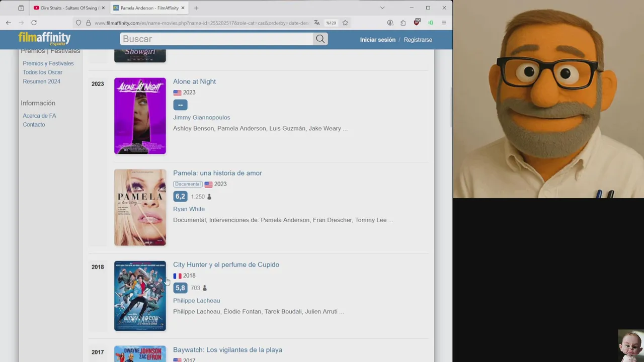The image size is (644, 362).
Task: Open Iniciar sesión link
Action: click(378, 40)
